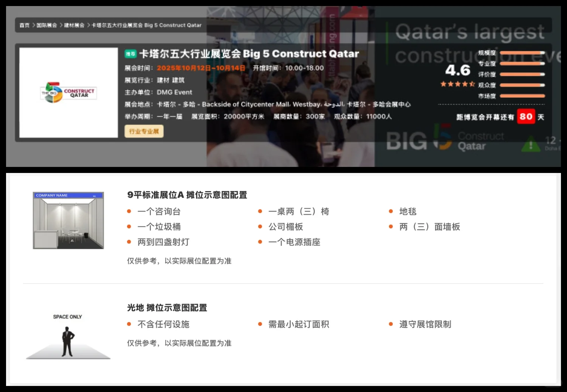The image size is (567, 392).
Task: Click the five-star rating icons
Action: (458, 84)
